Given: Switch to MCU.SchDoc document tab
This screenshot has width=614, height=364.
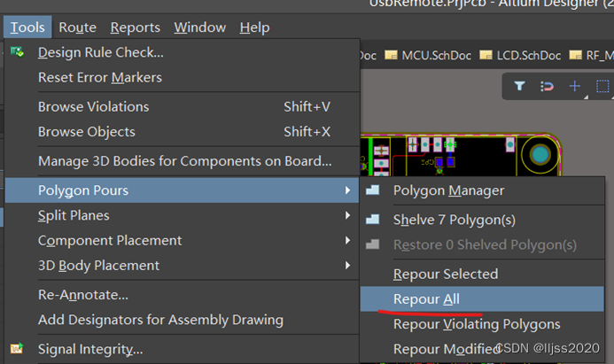Looking at the screenshot, I should coord(429,55).
